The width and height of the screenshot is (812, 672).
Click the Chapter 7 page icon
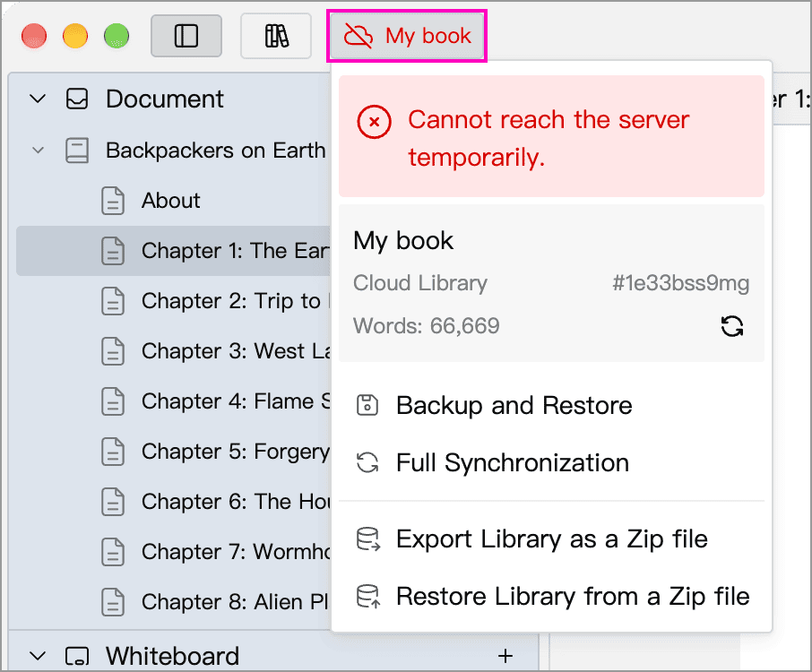point(113,553)
